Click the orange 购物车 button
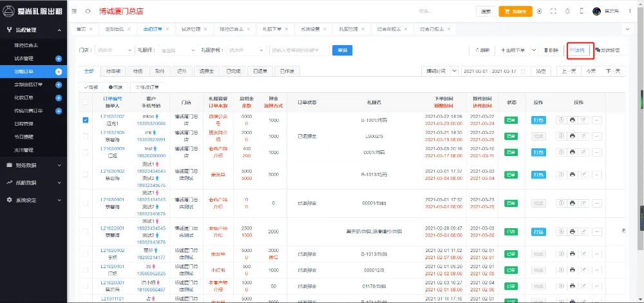Image resolution: width=644 pixels, height=303 pixels. pos(515,11)
